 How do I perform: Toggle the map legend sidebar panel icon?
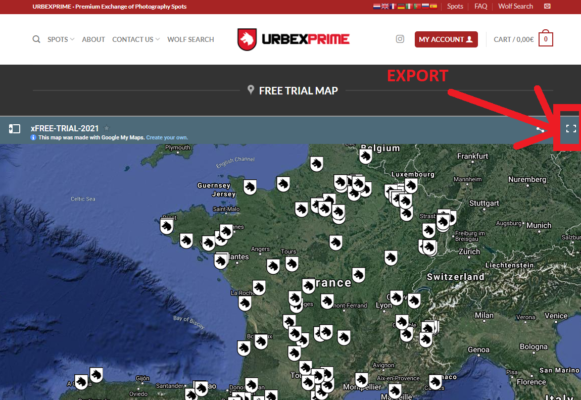(14, 129)
